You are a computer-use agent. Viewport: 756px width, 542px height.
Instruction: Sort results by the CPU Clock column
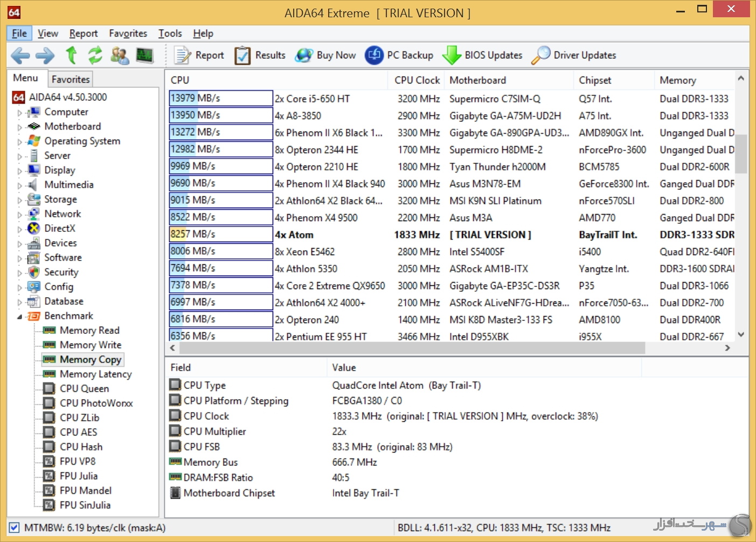[417, 80]
